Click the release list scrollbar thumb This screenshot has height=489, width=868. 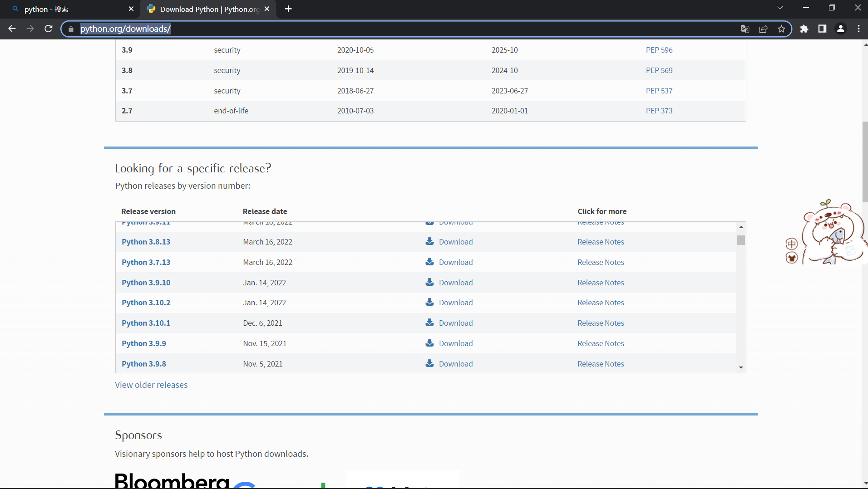click(741, 240)
